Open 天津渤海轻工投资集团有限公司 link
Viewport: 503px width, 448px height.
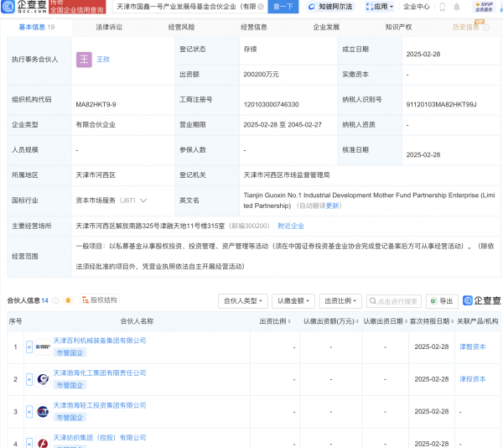point(100,405)
